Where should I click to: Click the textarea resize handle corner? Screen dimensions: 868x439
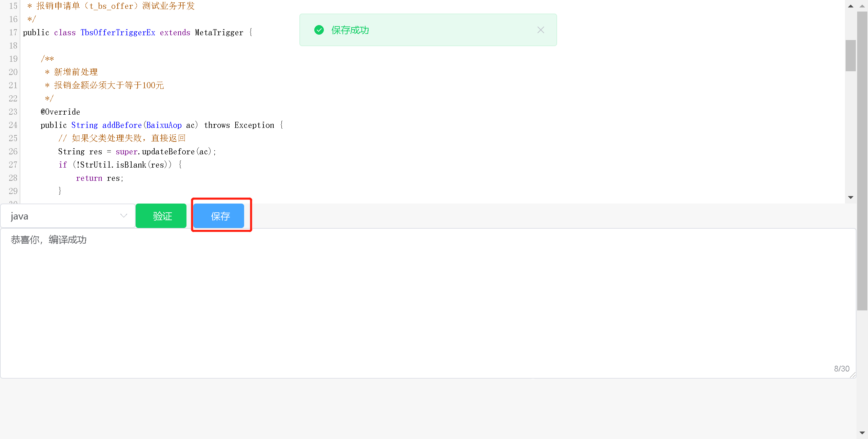click(852, 375)
